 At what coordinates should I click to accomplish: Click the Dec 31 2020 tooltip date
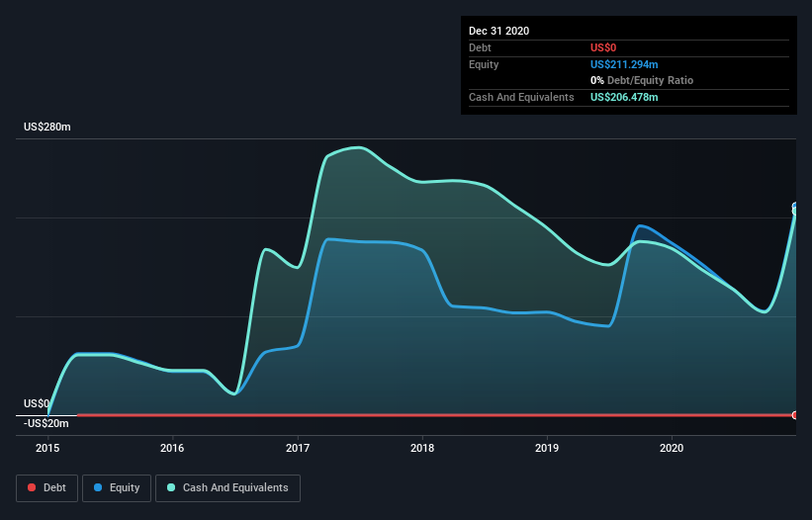(499, 31)
